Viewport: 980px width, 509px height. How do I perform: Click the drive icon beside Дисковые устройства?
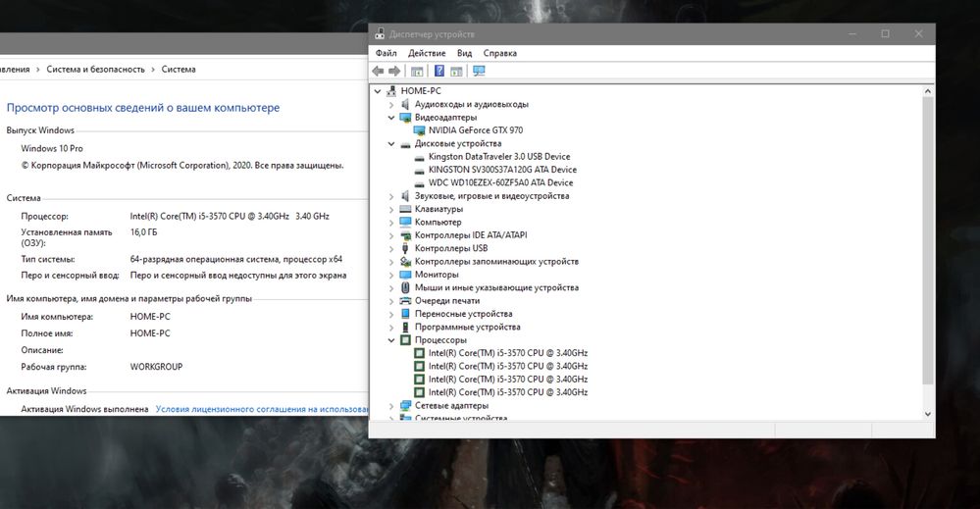(x=405, y=143)
